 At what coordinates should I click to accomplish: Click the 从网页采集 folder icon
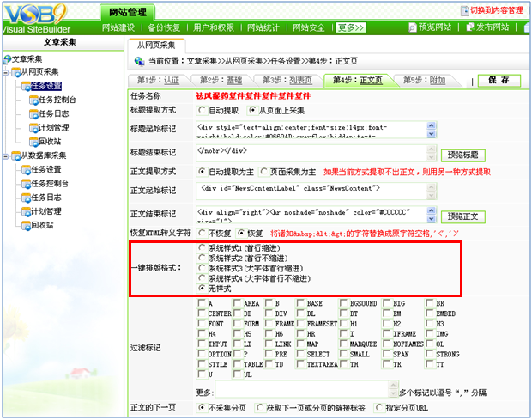click(15, 72)
